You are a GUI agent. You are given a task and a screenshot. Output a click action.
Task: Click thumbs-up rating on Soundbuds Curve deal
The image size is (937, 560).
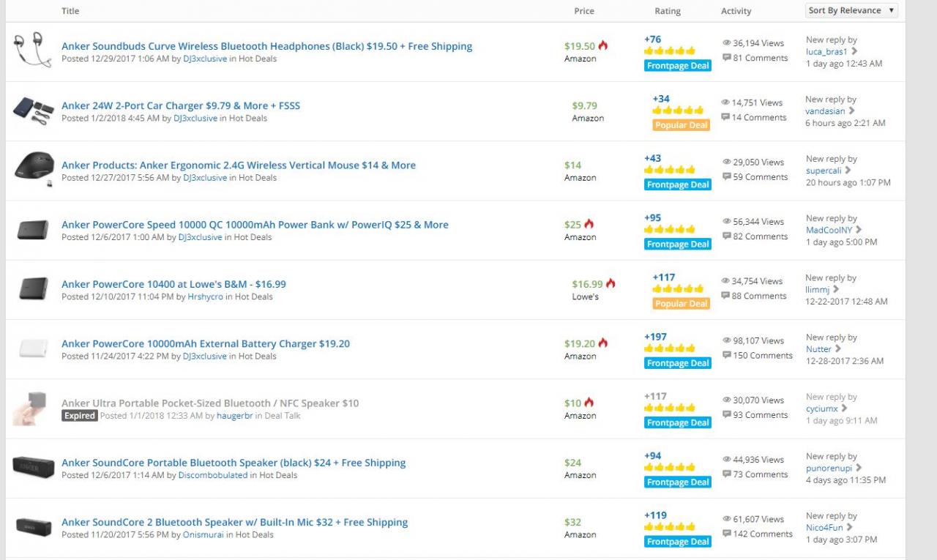(x=669, y=51)
